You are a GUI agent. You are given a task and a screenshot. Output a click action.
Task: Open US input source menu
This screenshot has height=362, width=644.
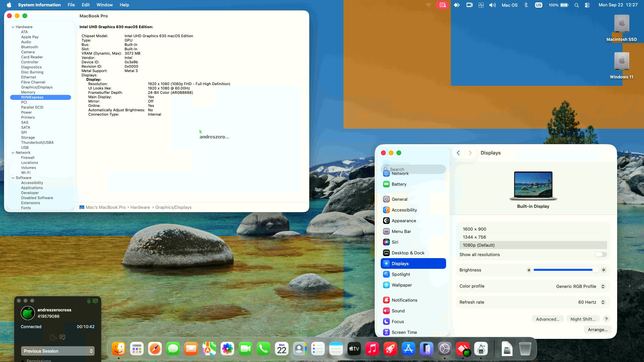[539, 5]
